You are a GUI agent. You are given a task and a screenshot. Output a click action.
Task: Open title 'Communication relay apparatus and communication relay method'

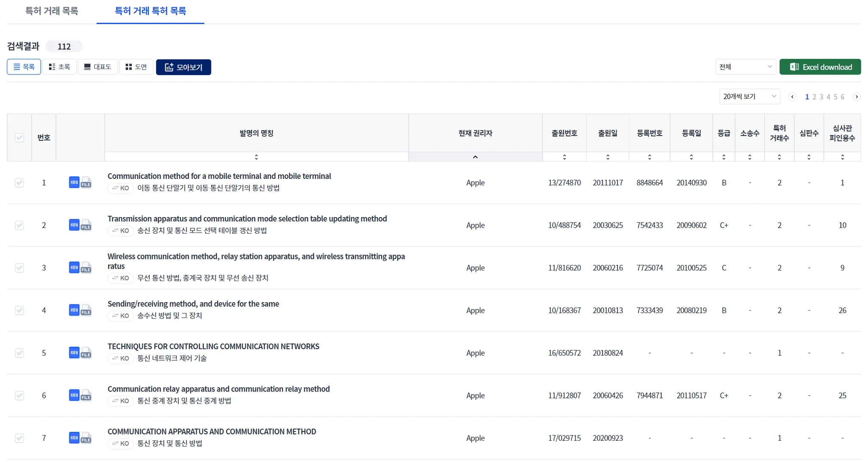(x=218, y=389)
